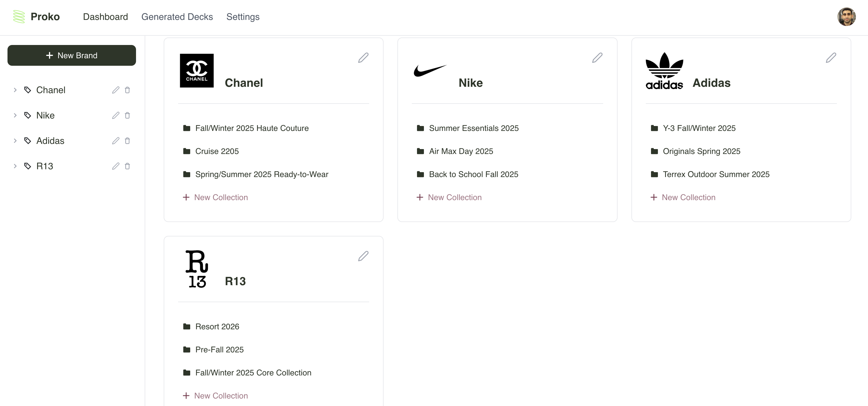Create a New Brand
Viewport: 868px width, 406px height.
pos(72,55)
